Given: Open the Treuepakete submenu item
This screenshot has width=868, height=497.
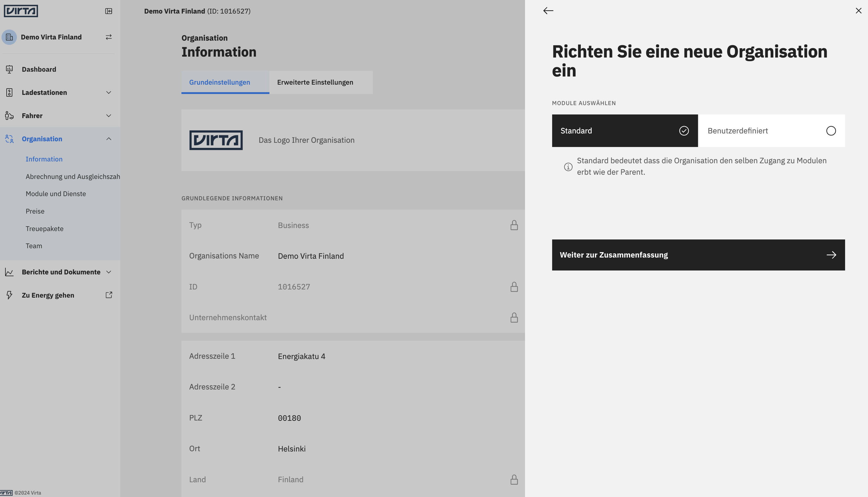Looking at the screenshot, I should tap(44, 229).
